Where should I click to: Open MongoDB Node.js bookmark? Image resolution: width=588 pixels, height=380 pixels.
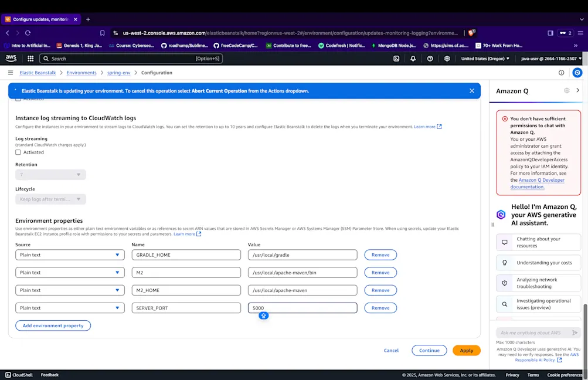[x=394, y=45]
